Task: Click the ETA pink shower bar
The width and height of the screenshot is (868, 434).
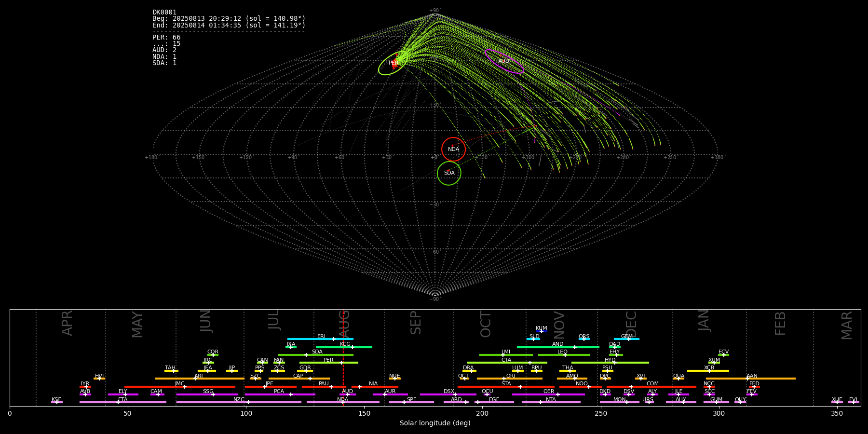Action: click(122, 402)
